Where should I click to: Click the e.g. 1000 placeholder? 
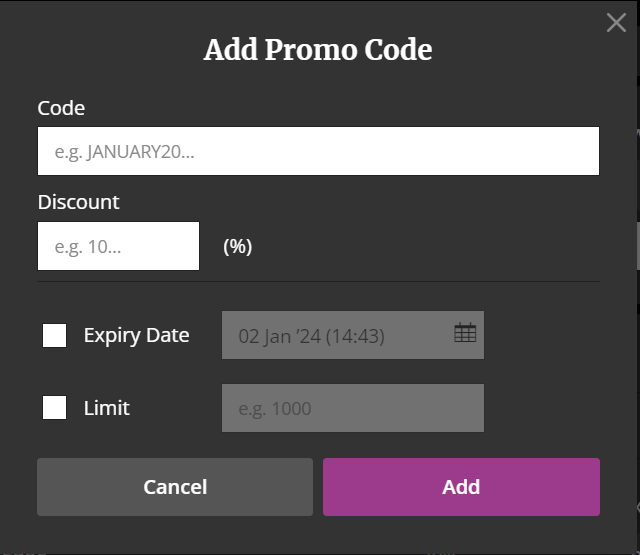275,409
